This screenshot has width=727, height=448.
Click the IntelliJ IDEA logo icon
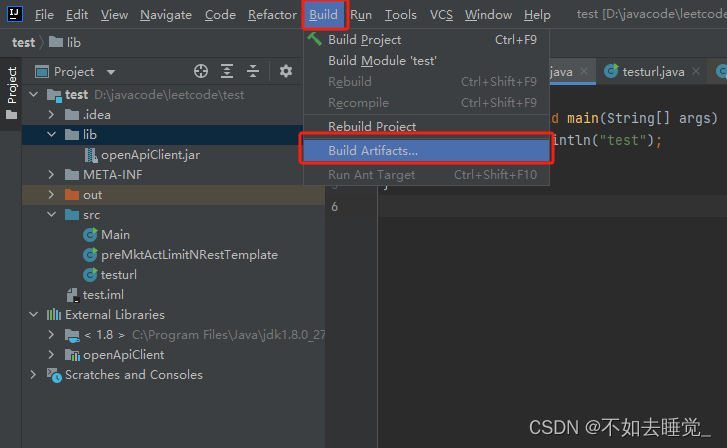point(14,14)
